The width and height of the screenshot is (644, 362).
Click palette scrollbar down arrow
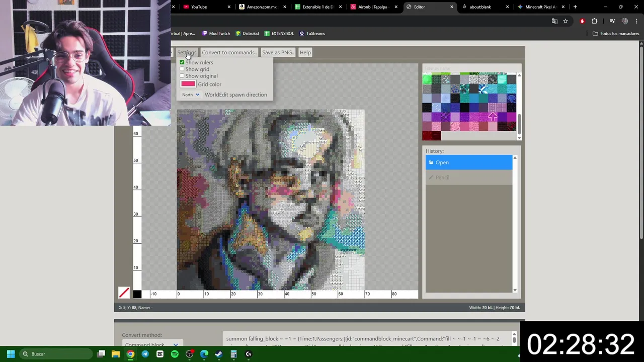click(519, 137)
